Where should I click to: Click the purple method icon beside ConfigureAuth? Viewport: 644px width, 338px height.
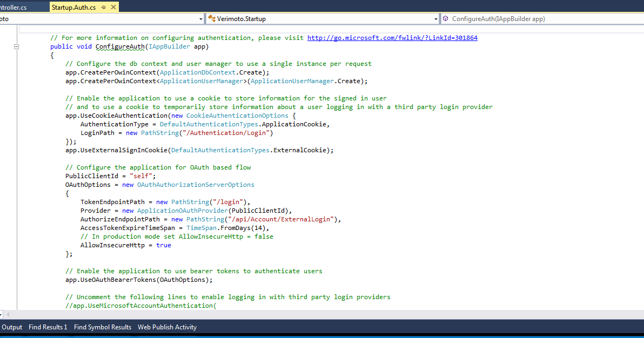coord(445,18)
